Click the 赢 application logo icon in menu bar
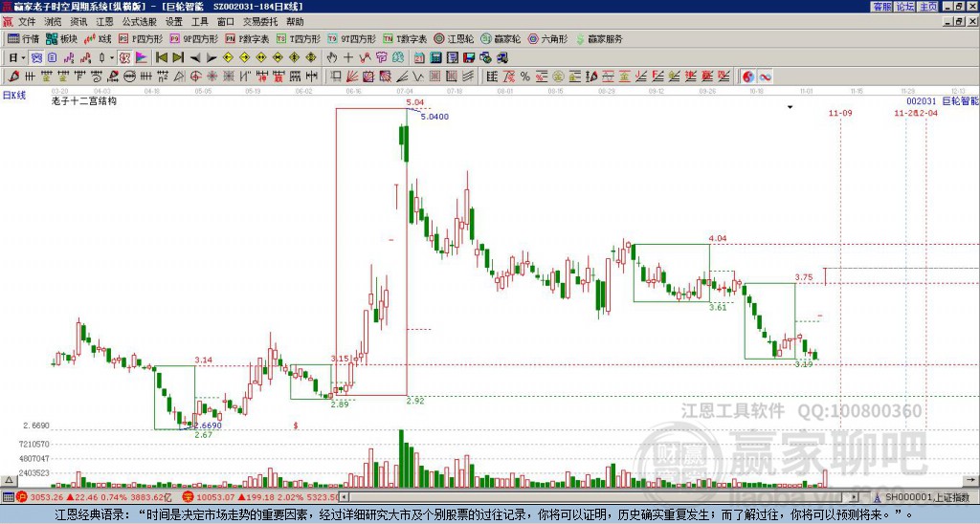The image size is (980, 524). (x=8, y=22)
